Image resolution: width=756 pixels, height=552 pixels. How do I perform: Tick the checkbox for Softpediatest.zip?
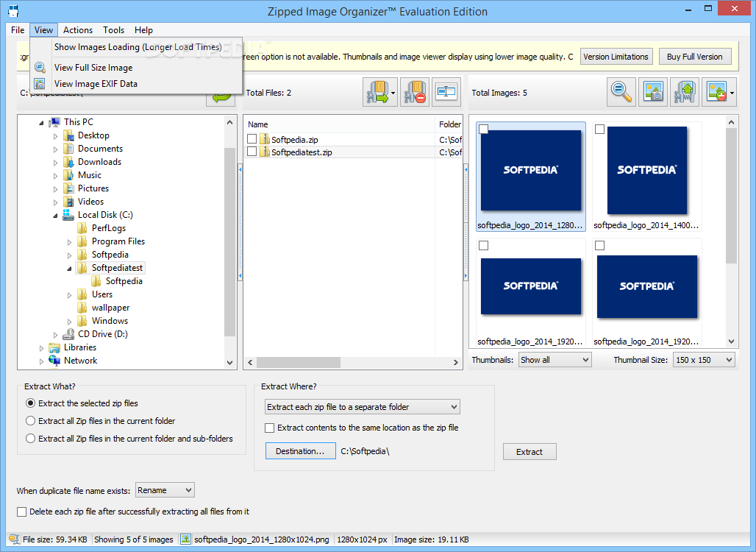click(x=252, y=152)
